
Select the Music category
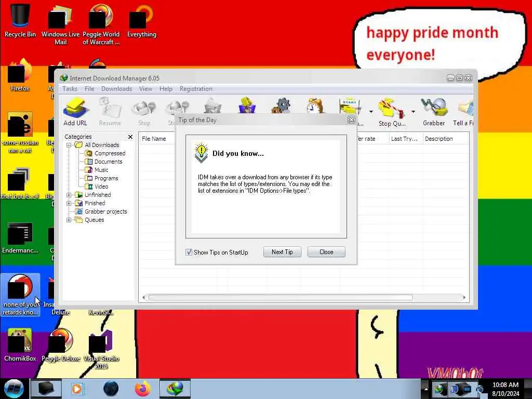(x=101, y=170)
